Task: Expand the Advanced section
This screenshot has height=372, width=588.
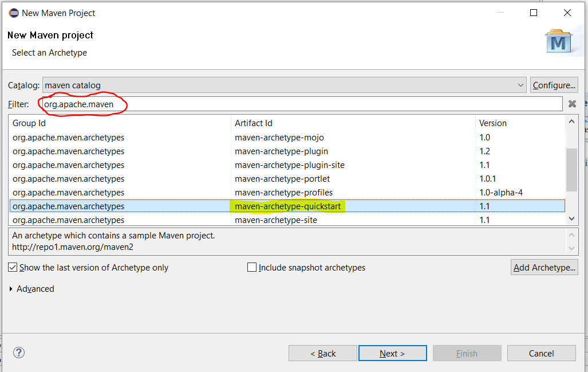Action: (31, 288)
